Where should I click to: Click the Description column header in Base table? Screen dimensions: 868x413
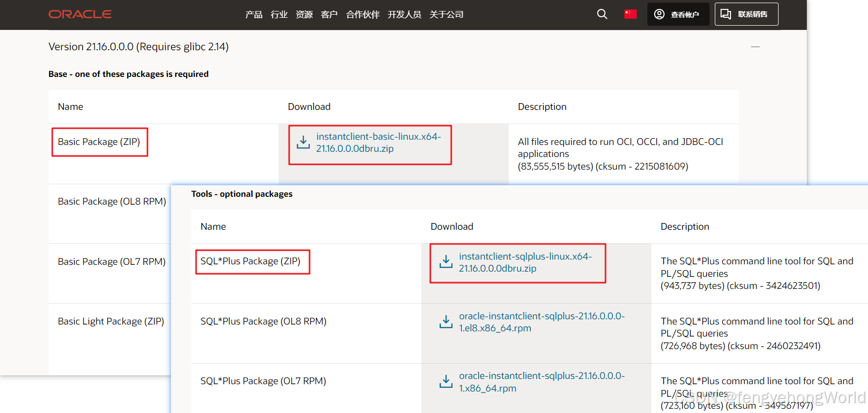click(x=542, y=107)
